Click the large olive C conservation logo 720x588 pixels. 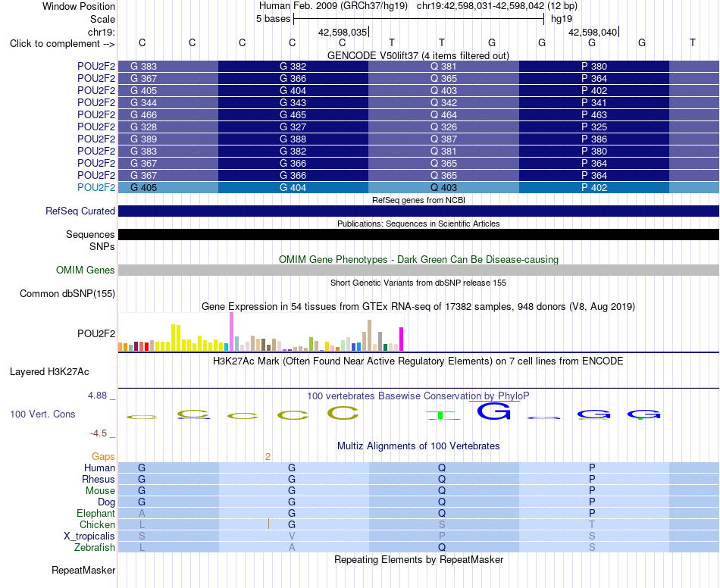point(343,413)
